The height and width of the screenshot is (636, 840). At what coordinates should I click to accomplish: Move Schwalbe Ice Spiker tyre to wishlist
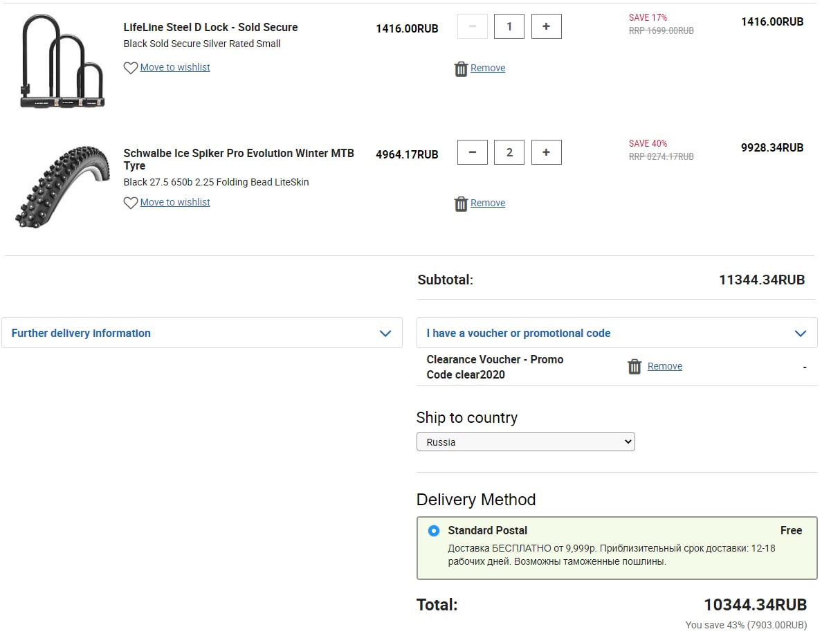point(175,202)
